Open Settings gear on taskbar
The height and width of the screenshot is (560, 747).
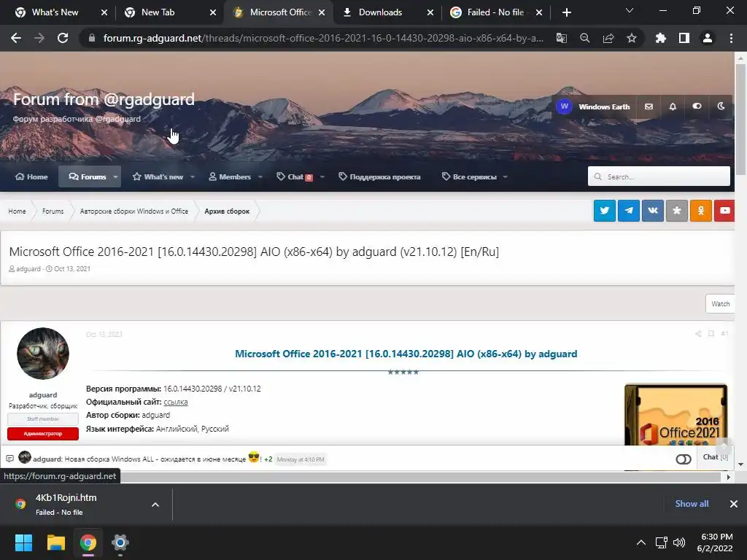coord(120,542)
